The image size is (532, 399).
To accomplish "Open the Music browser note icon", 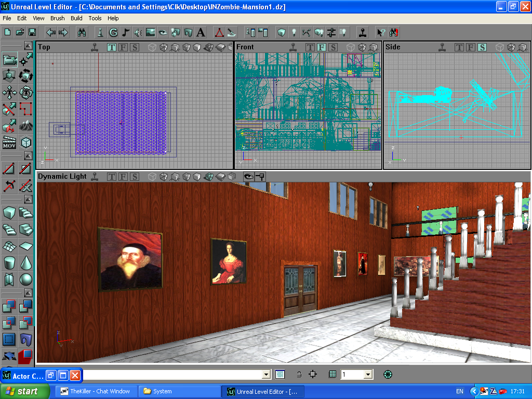I will click(126, 32).
